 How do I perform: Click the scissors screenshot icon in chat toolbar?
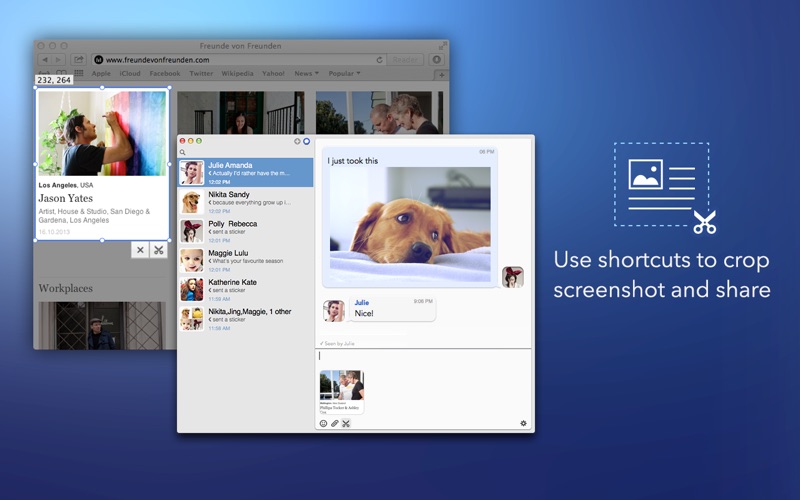coord(346,424)
